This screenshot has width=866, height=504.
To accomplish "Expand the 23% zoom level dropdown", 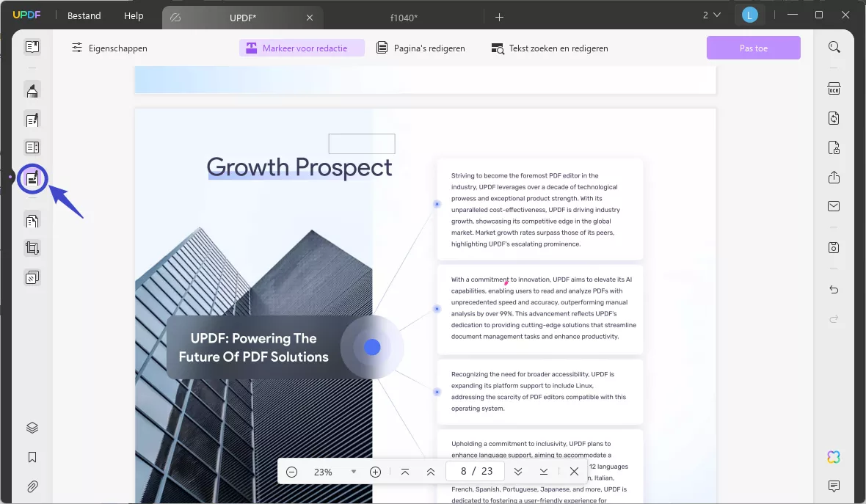I will coord(354,472).
